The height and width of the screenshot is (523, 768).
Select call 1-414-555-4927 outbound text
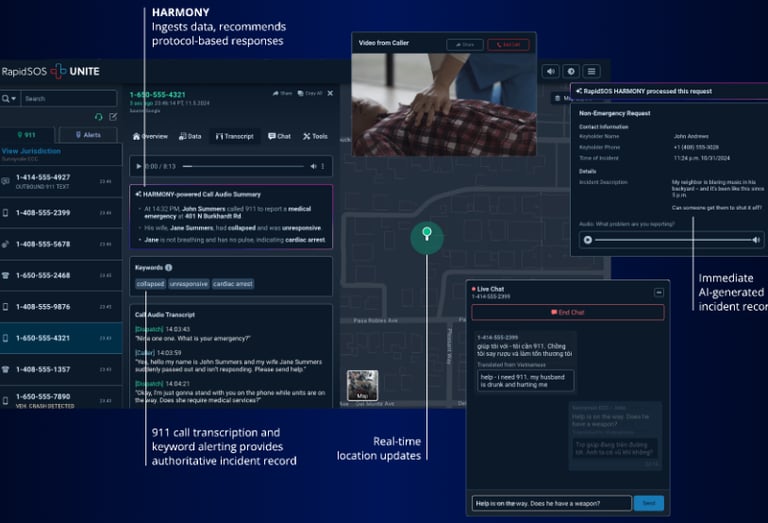point(61,181)
